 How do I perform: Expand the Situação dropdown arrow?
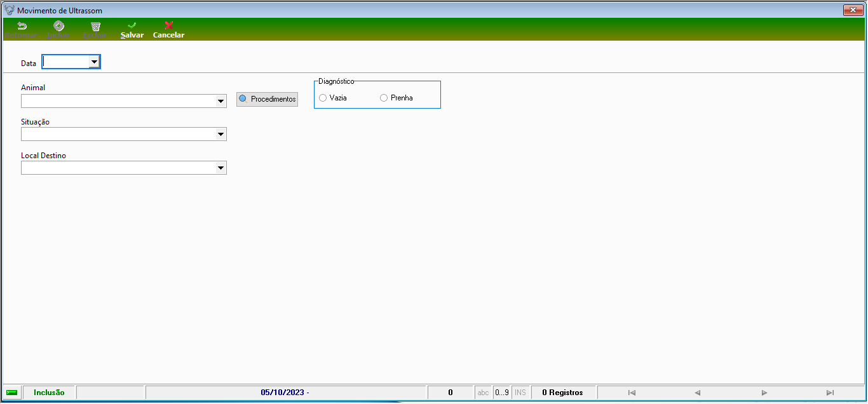(x=220, y=134)
